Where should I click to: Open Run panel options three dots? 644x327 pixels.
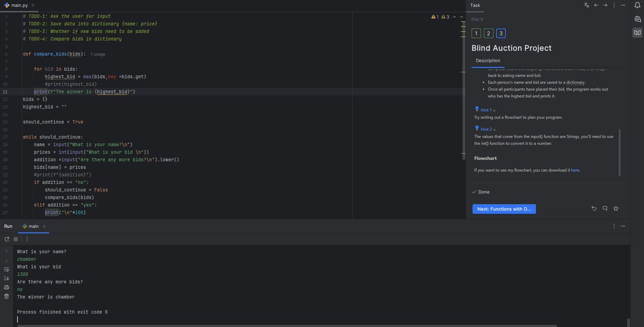[x=614, y=226]
